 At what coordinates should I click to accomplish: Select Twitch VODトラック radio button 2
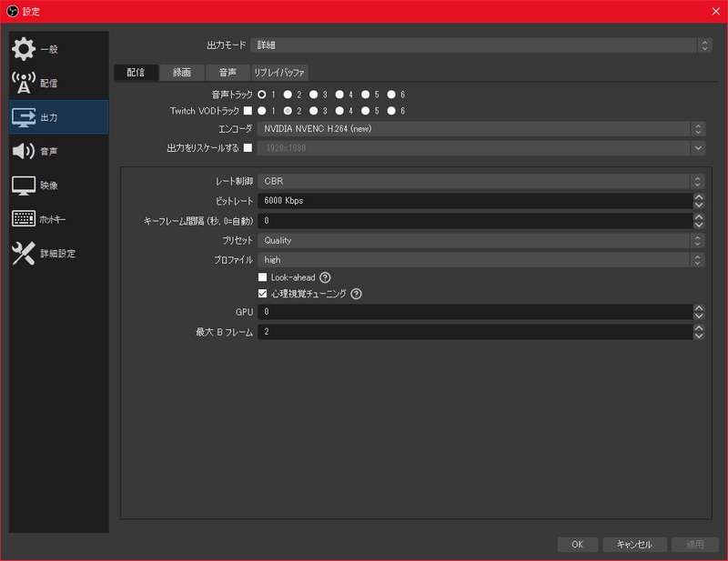288,111
